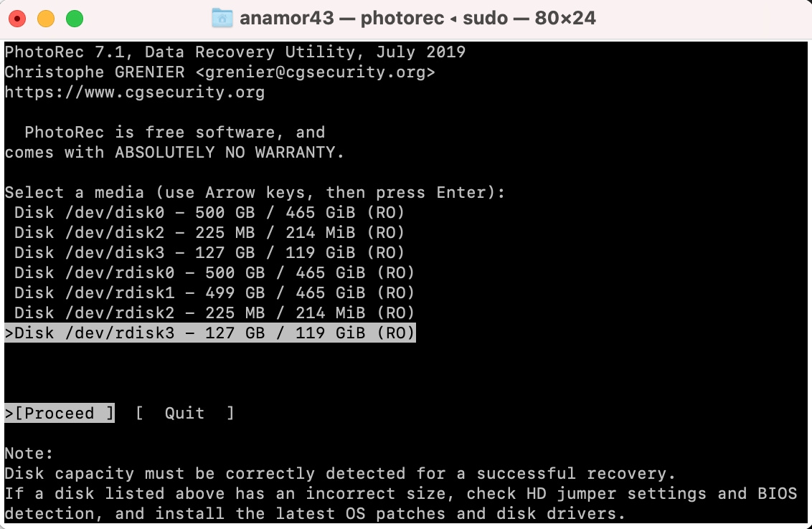812x529 pixels.
Task: Choose the Quit option
Action: (184, 413)
